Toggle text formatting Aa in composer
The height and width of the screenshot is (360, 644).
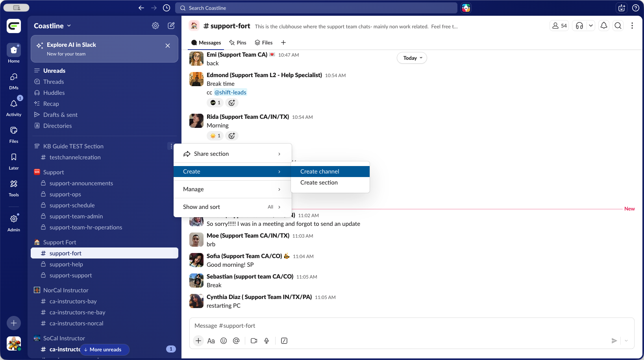click(211, 341)
